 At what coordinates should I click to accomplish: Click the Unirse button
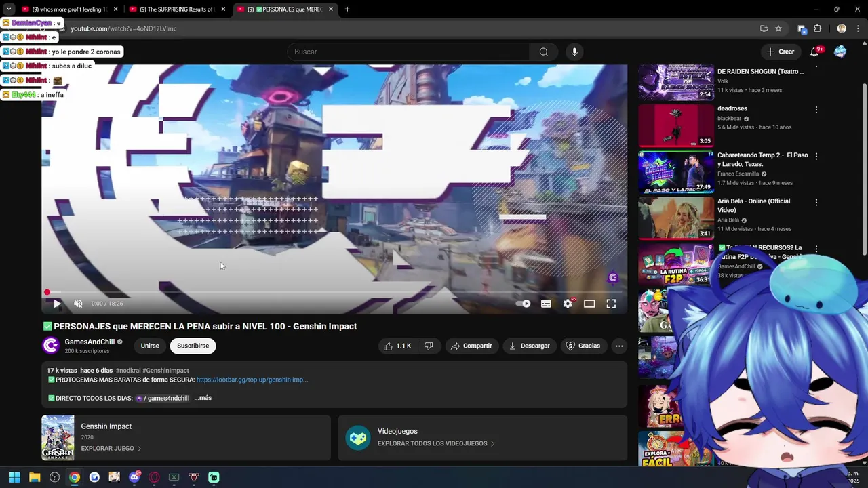click(150, 346)
